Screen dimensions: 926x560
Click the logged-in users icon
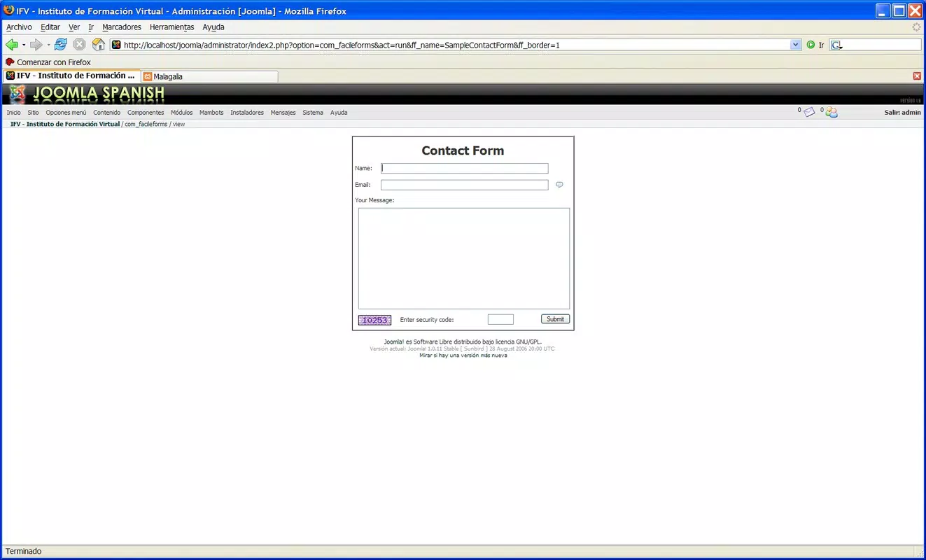pyautogui.click(x=832, y=112)
